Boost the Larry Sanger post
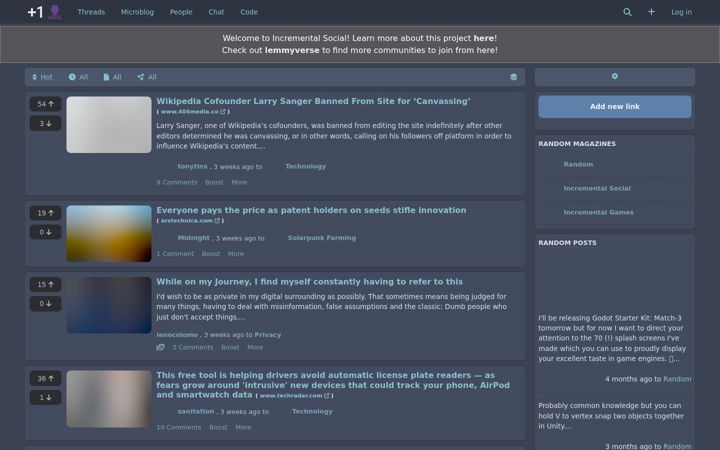This screenshot has height=450, width=720. (x=214, y=182)
